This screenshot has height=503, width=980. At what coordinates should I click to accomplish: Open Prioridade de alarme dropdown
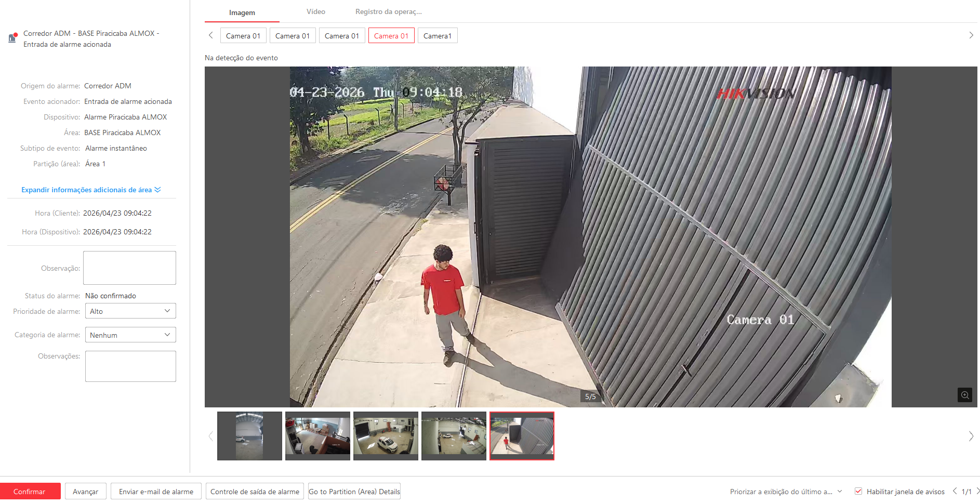[x=129, y=311]
